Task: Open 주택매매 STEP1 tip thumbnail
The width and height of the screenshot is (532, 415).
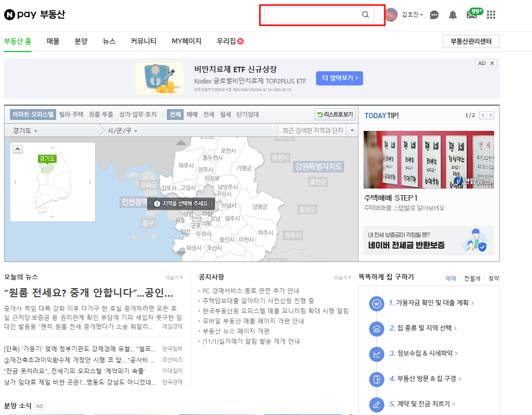Action: [428, 160]
